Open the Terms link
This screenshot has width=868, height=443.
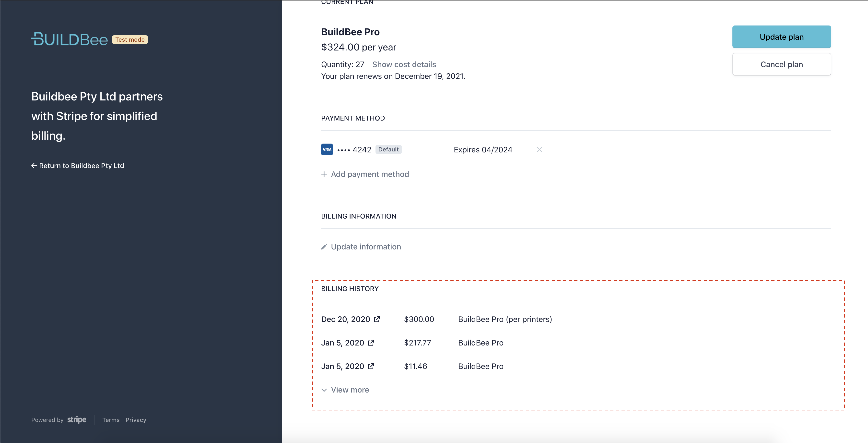pyautogui.click(x=111, y=420)
